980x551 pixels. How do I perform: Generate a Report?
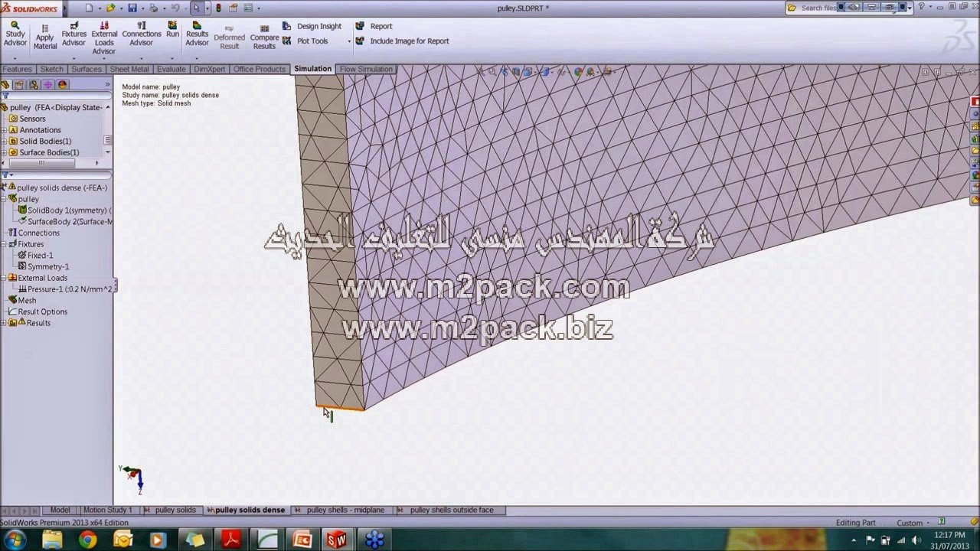coord(374,26)
